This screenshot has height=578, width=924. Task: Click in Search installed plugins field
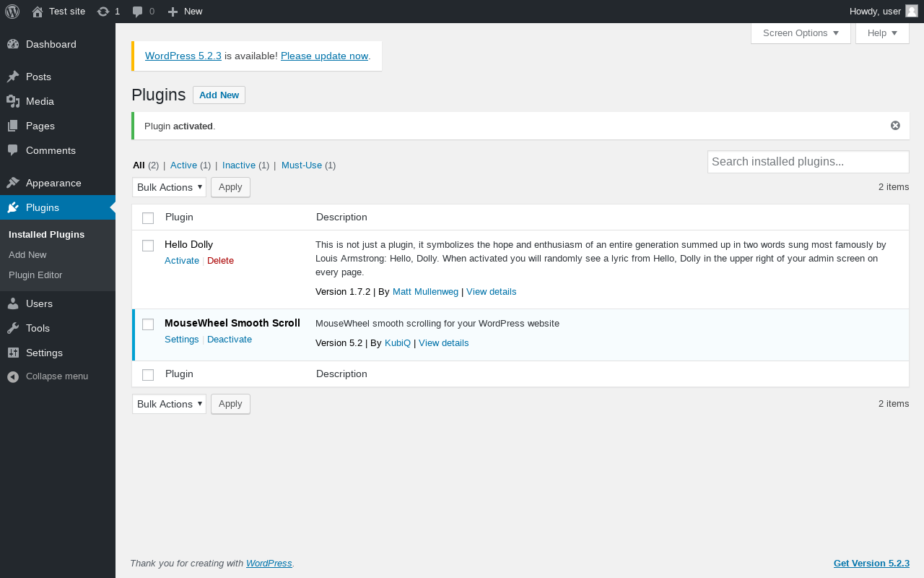pos(808,162)
